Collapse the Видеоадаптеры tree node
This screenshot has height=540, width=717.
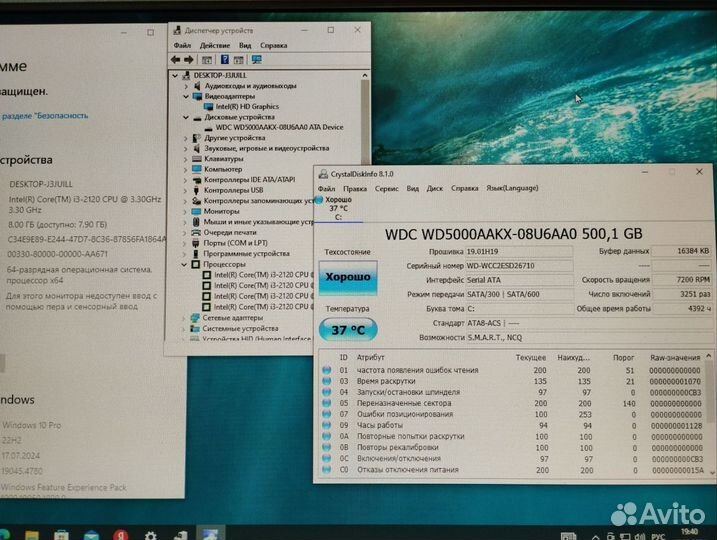tap(185, 96)
